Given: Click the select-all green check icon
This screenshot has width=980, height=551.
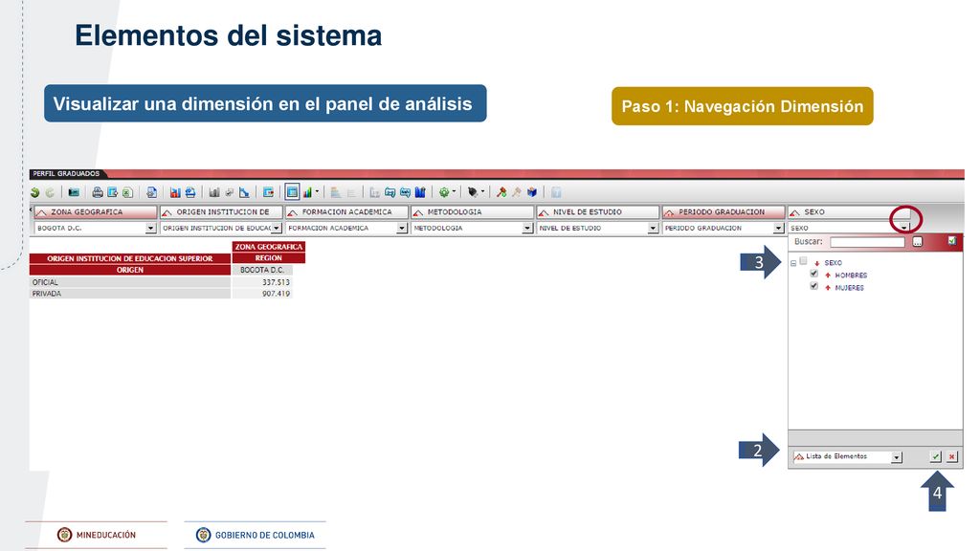Looking at the screenshot, I should point(952,240).
